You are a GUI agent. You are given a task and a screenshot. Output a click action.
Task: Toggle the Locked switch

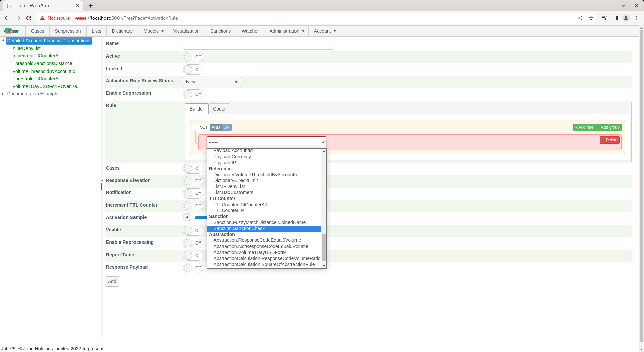click(193, 70)
